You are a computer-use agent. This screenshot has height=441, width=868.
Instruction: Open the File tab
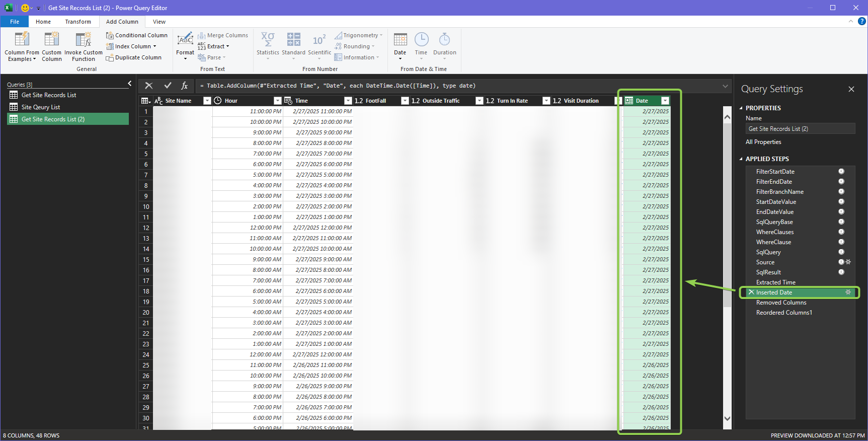tap(15, 22)
